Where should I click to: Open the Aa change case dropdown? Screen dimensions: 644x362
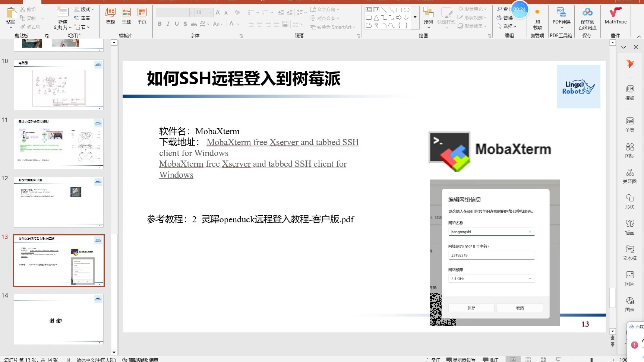coord(218,24)
